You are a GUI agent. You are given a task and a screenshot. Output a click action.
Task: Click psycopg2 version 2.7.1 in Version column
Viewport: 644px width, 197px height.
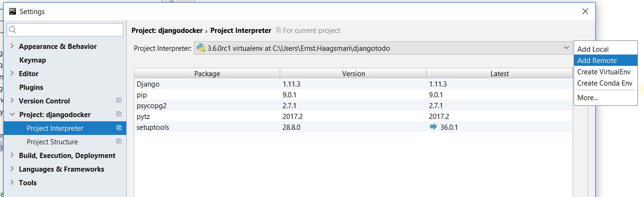290,105
